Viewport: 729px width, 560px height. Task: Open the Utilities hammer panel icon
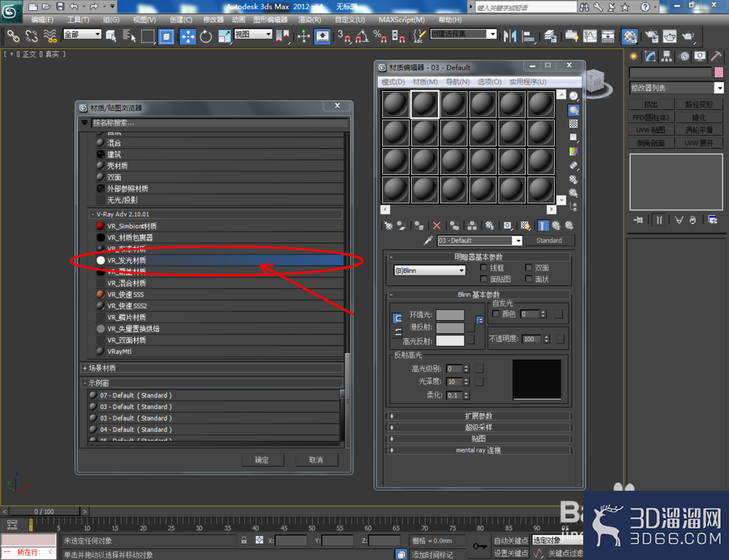(x=716, y=57)
